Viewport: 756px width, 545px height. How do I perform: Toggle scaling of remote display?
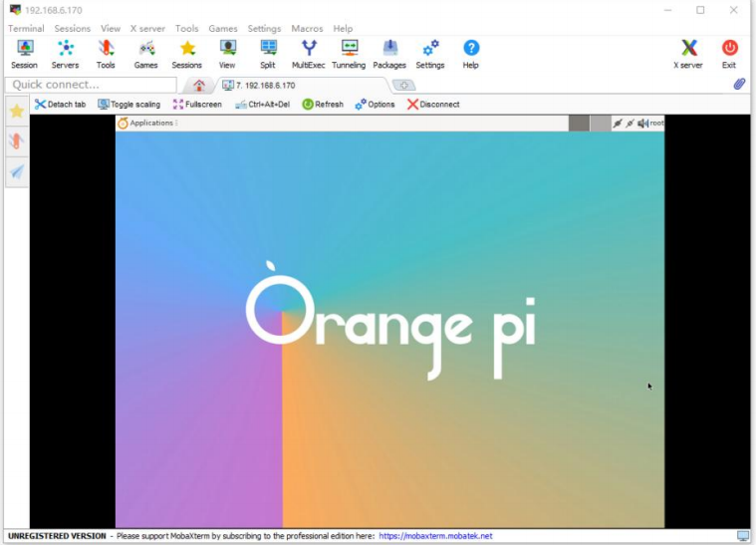129,105
